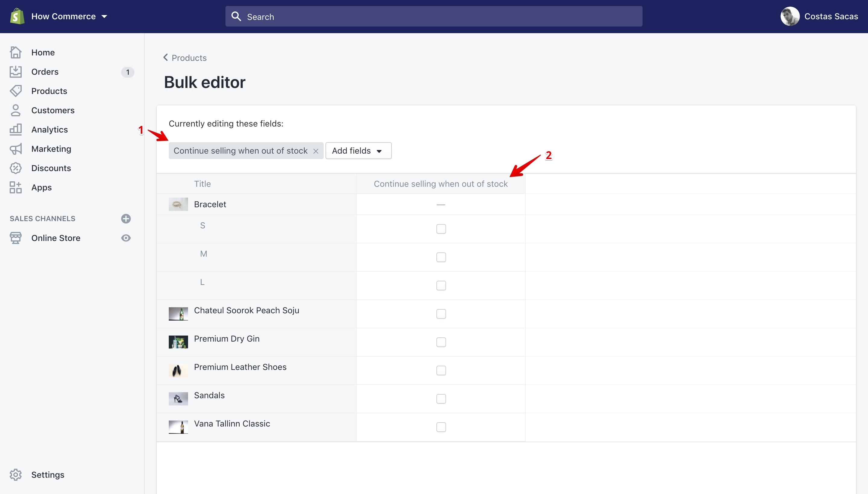868x494 pixels.
Task: Click the Products tag icon
Action: point(16,91)
